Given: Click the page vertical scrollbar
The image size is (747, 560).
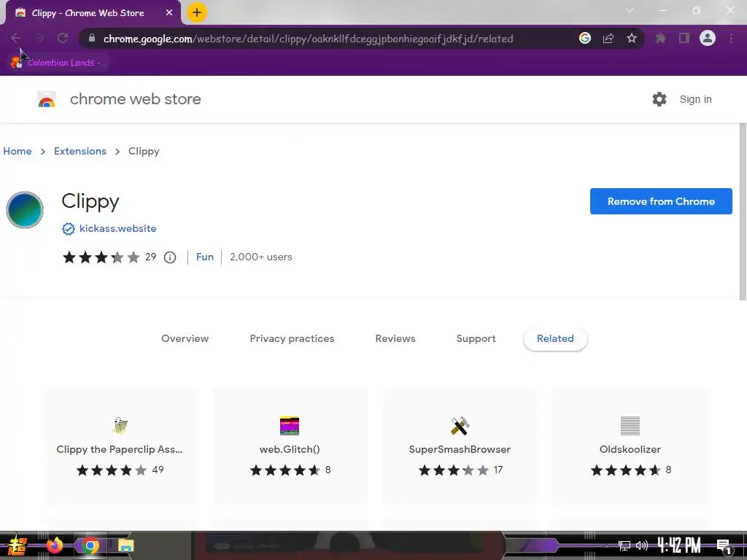Looking at the screenshot, I should tap(743, 212).
